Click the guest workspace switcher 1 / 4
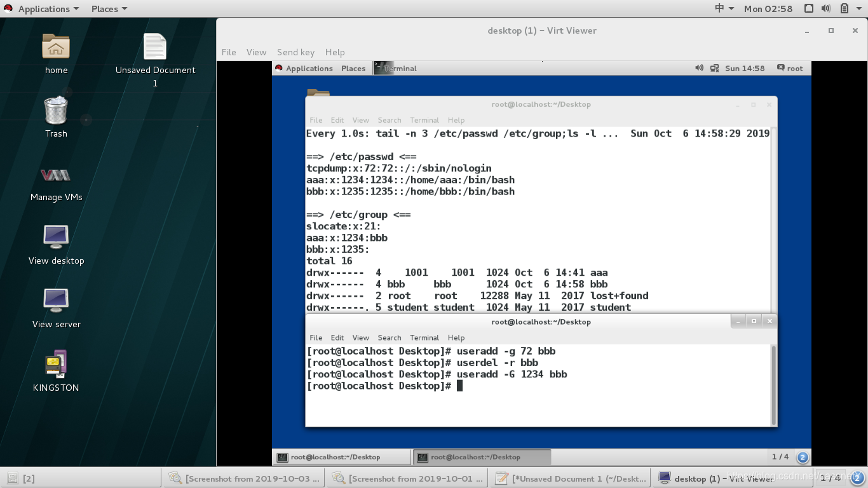 click(x=780, y=457)
